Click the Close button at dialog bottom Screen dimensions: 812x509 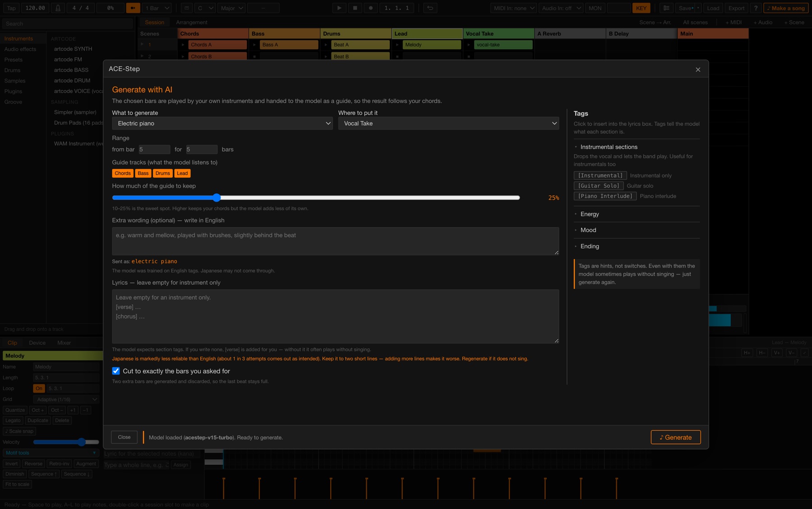pos(124,437)
